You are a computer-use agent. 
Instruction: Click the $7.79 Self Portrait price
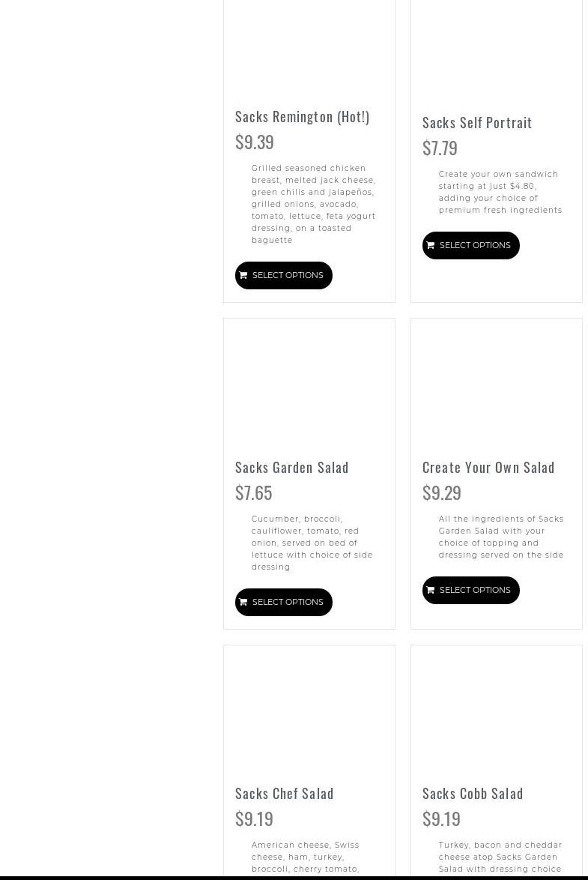point(440,148)
